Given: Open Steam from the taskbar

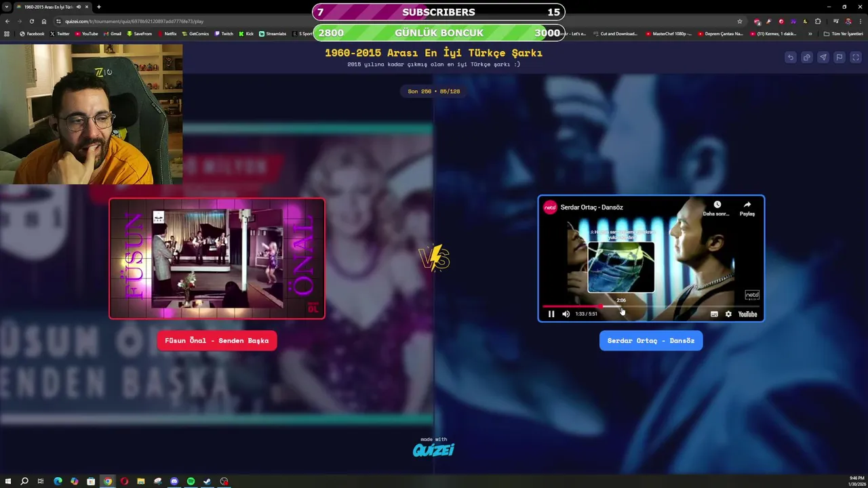Looking at the screenshot, I should [208, 481].
